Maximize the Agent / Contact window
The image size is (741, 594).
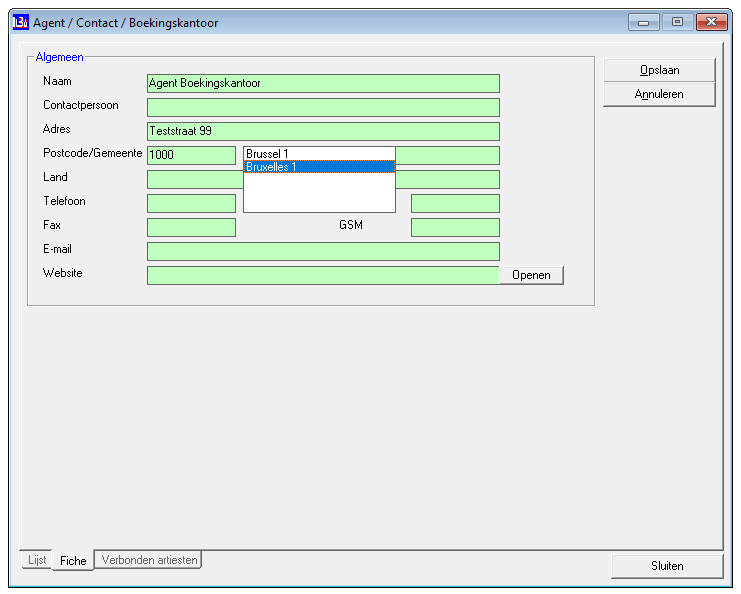(x=677, y=22)
